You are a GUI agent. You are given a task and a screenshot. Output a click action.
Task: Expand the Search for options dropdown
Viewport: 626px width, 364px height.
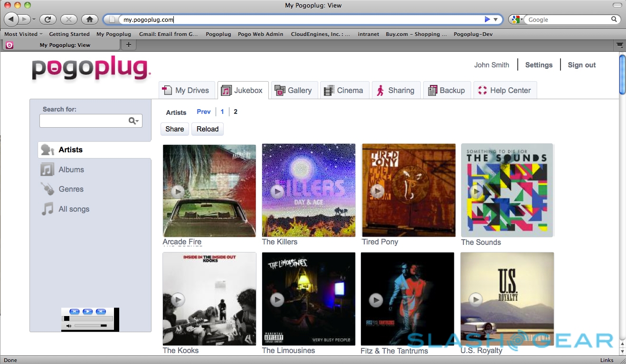click(134, 121)
